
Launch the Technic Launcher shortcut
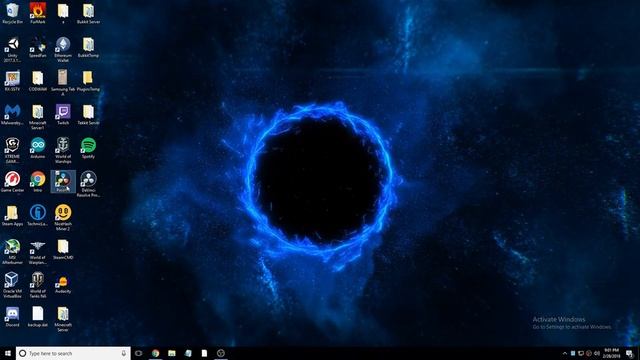click(38, 216)
